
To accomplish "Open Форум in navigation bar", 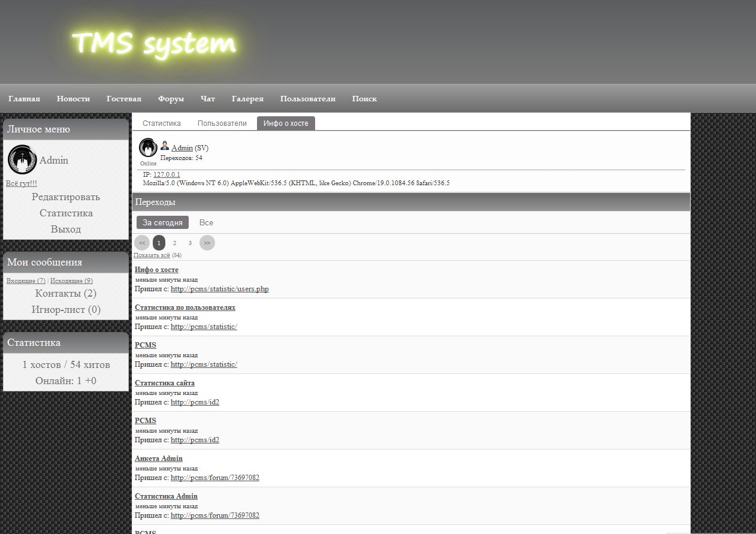I will [171, 99].
